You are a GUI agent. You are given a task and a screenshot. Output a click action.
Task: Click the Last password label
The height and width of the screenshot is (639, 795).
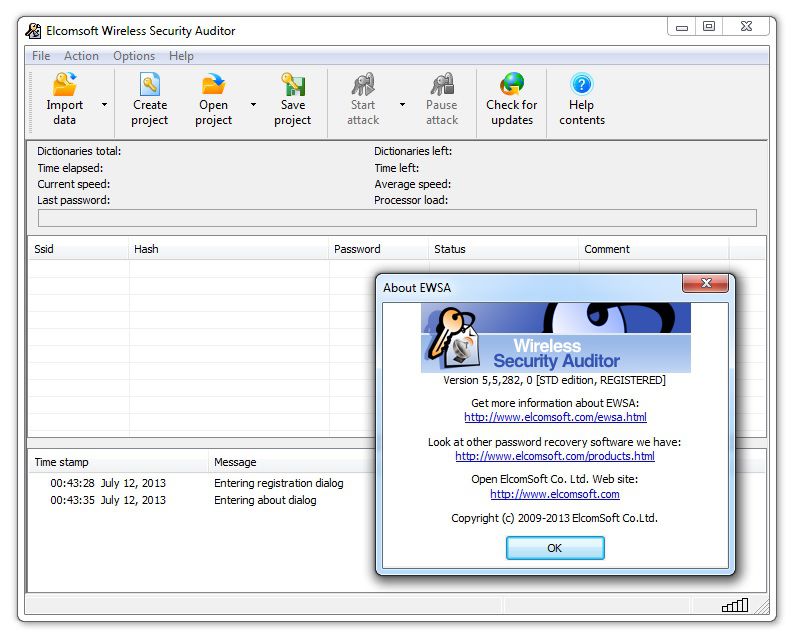[74, 200]
